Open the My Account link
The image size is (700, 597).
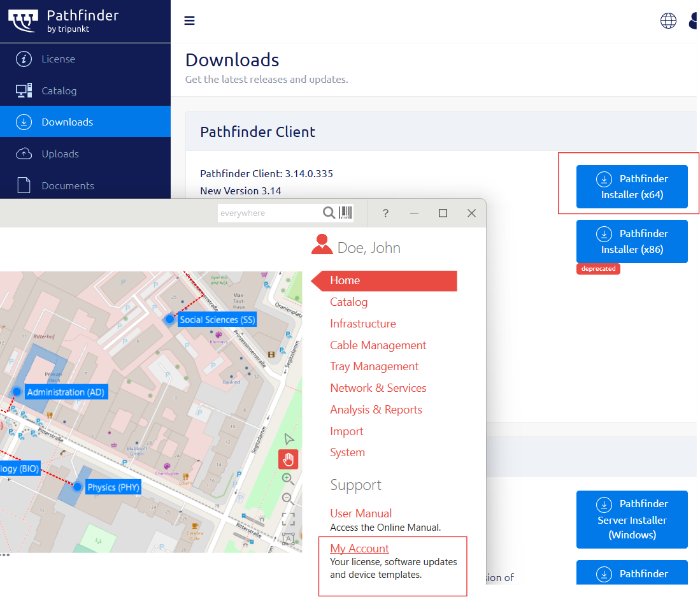[x=359, y=549]
